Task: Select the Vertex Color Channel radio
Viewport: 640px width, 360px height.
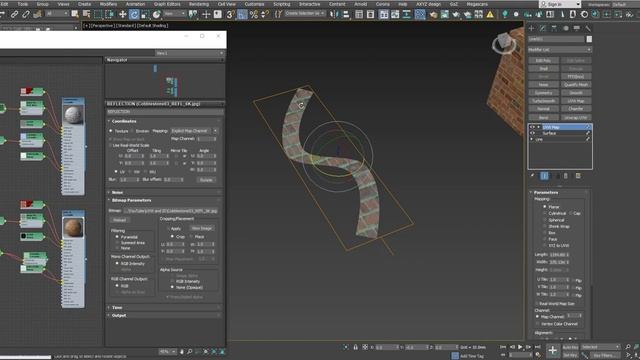Action: (537, 324)
